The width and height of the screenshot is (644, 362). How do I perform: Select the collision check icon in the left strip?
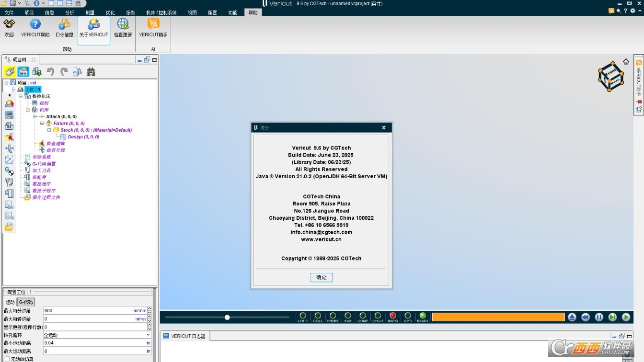[x=9, y=137]
